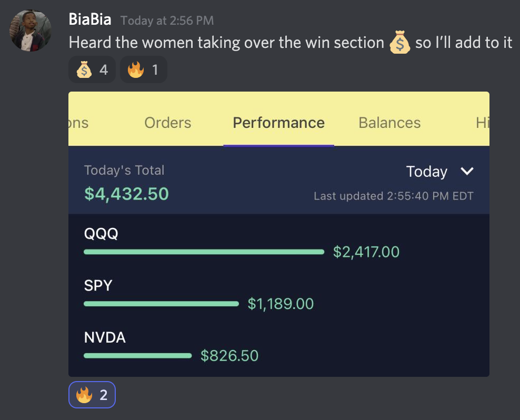Toggle the fire reaction with count 1
The image size is (520, 420).
(143, 69)
